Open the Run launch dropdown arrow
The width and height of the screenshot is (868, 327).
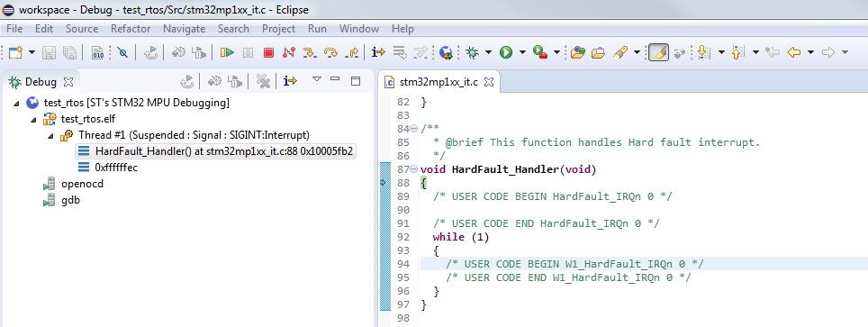522,52
